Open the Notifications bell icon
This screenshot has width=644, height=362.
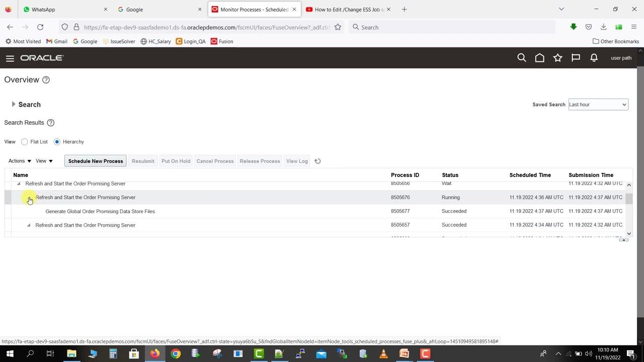pyautogui.click(x=594, y=58)
